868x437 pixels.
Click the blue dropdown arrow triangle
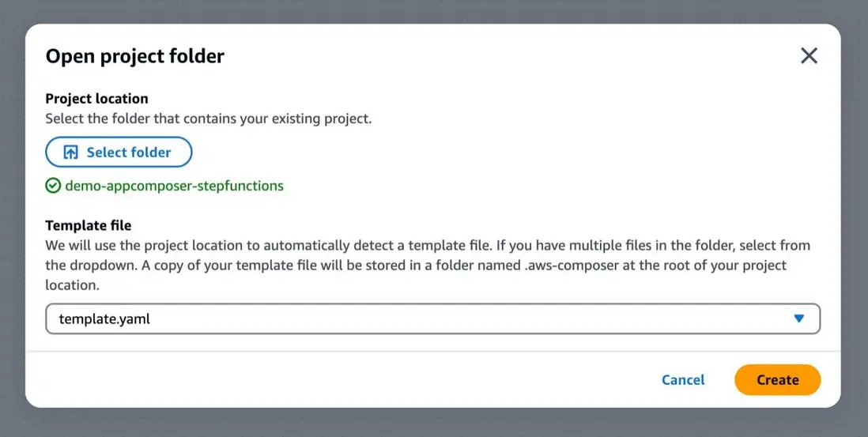click(798, 318)
